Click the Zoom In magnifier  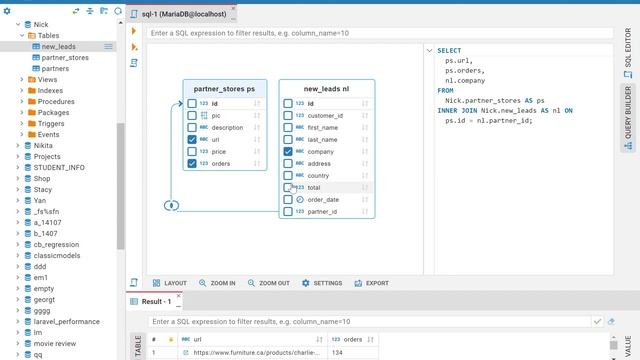click(202, 283)
